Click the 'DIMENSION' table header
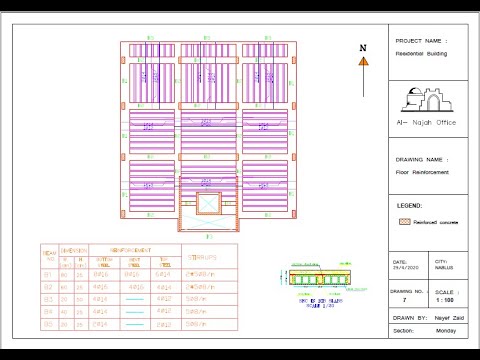This screenshot has height=360, width=480. click(x=74, y=250)
